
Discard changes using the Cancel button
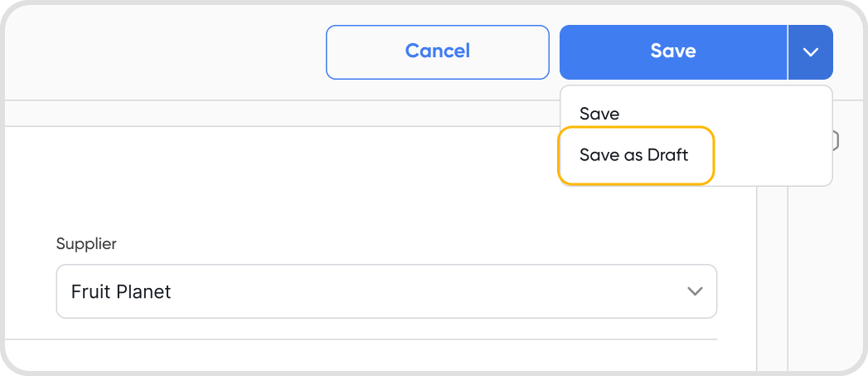tap(437, 51)
